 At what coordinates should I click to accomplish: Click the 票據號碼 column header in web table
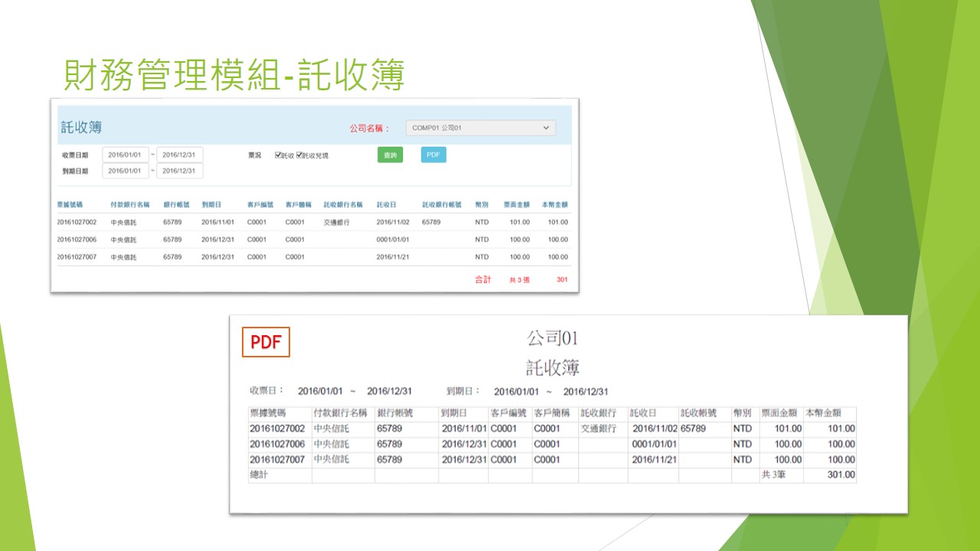coord(70,205)
